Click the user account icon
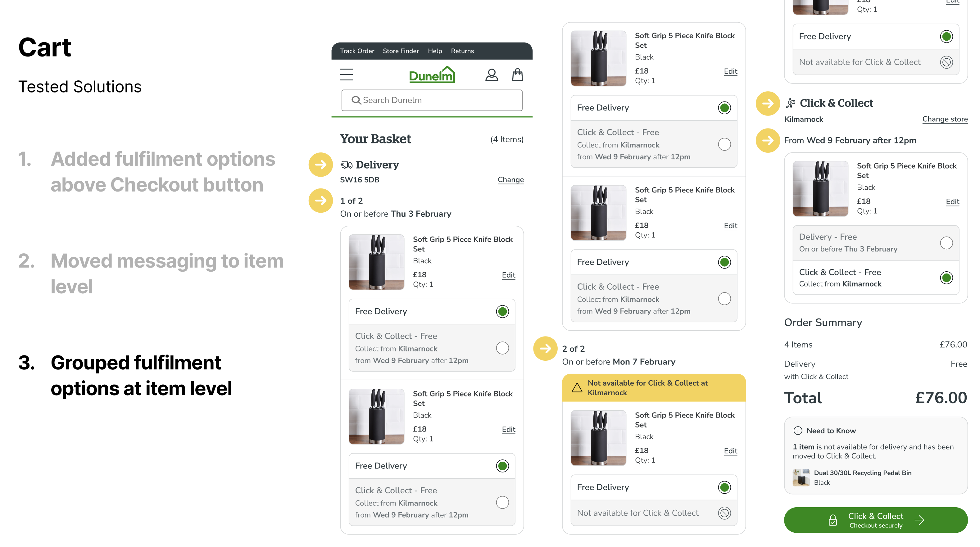The height and width of the screenshot is (547, 980). (492, 75)
